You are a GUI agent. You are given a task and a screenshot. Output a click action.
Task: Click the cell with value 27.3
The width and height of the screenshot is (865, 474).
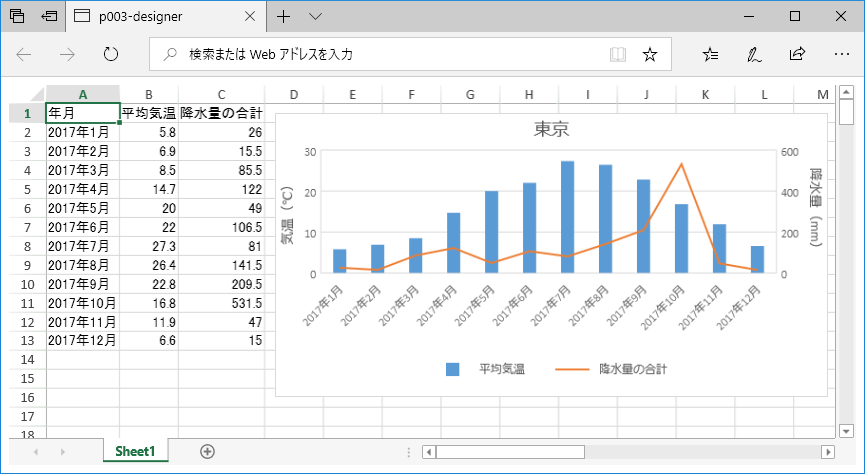[149, 246]
